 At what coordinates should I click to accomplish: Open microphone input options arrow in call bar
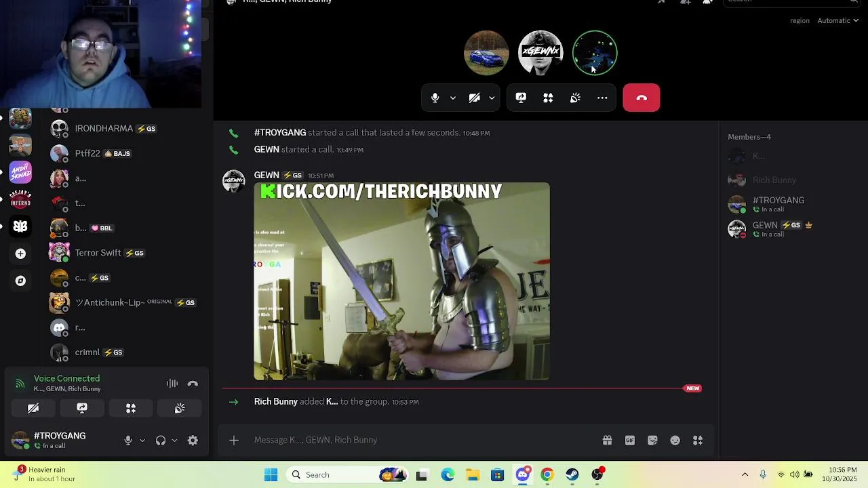tap(453, 98)
